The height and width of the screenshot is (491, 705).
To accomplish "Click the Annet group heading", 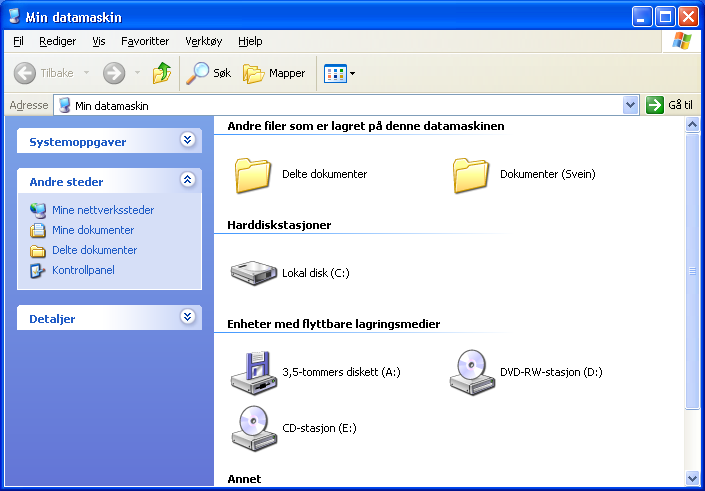I will pyautogui.click(x=244, y=479).
